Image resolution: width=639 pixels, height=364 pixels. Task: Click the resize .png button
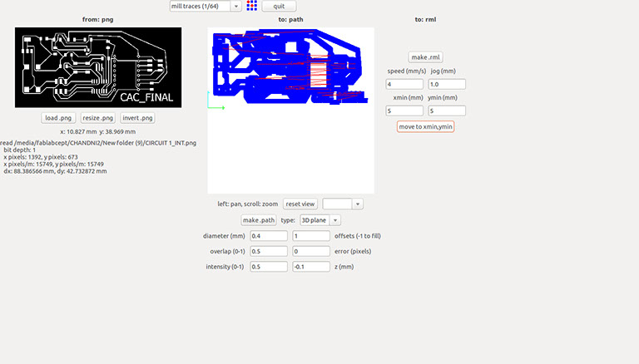[98, 118]
